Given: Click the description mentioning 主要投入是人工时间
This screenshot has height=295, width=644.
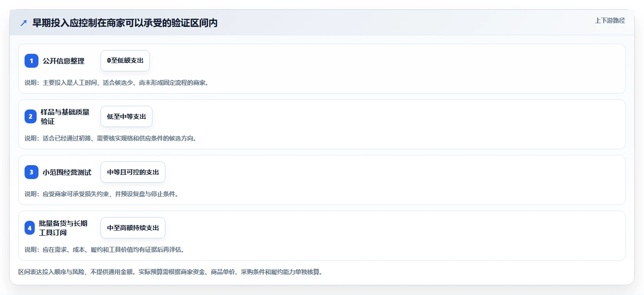Looking at the screenshot, I should pyautogui.click(x=117, y=83).
